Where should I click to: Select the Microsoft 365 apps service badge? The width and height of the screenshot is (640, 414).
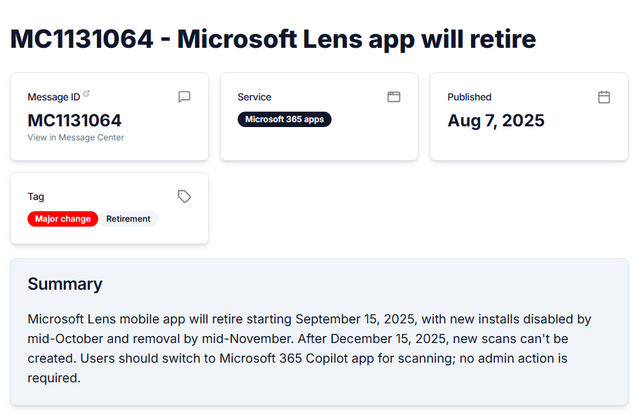click(284, 119)
